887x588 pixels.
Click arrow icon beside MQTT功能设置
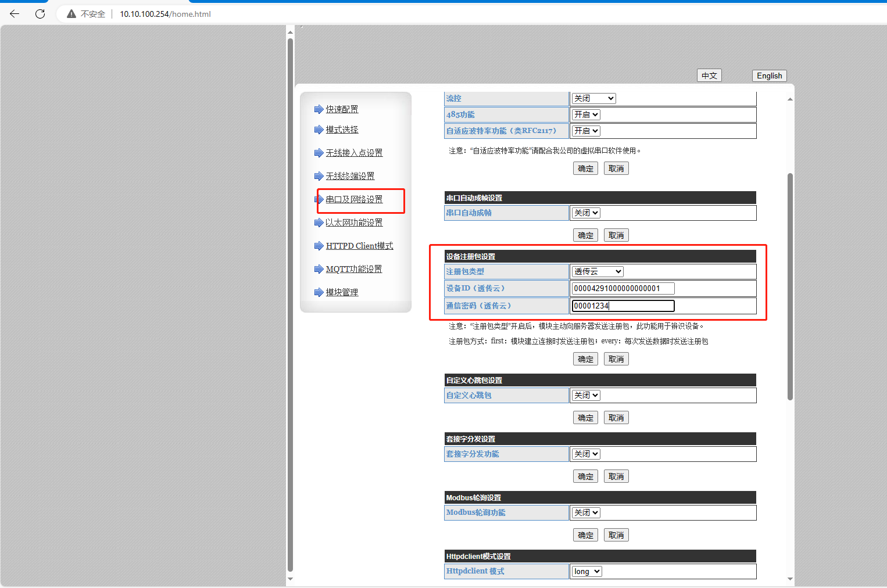319,269
